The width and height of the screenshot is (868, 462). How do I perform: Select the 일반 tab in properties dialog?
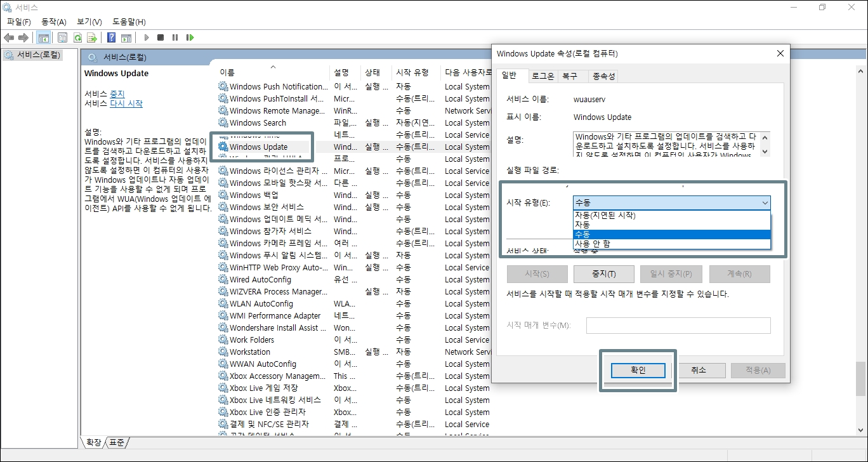click(510, 76)
